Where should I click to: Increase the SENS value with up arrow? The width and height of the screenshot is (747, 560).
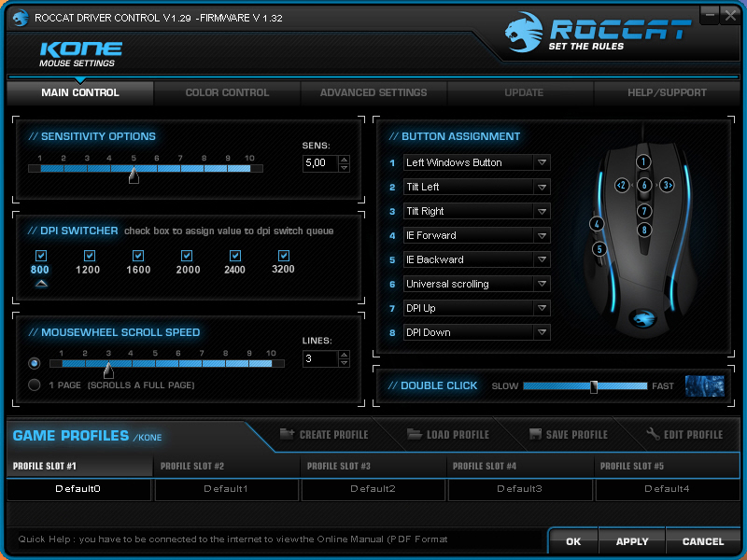click(x=344, y=159)
